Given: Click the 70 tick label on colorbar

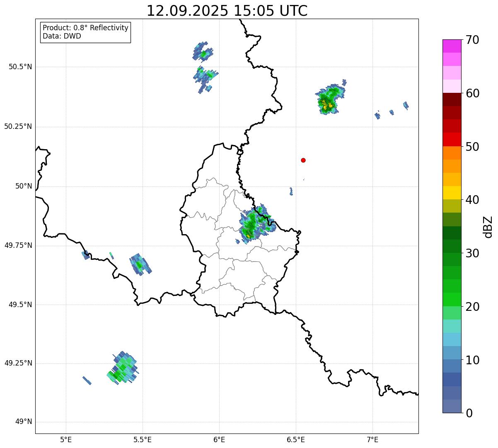Looking at the screenshot, I should (x=472, y=40).
